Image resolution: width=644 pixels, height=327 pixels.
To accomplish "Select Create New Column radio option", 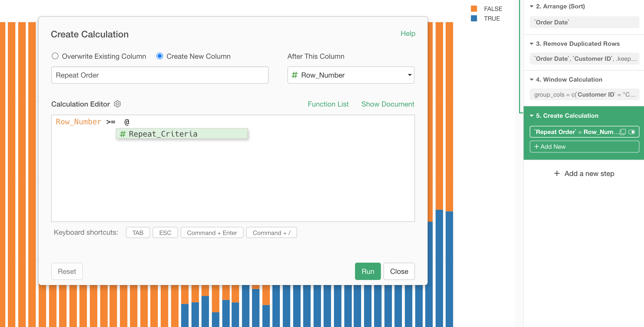I will click(x=160, y=56).
